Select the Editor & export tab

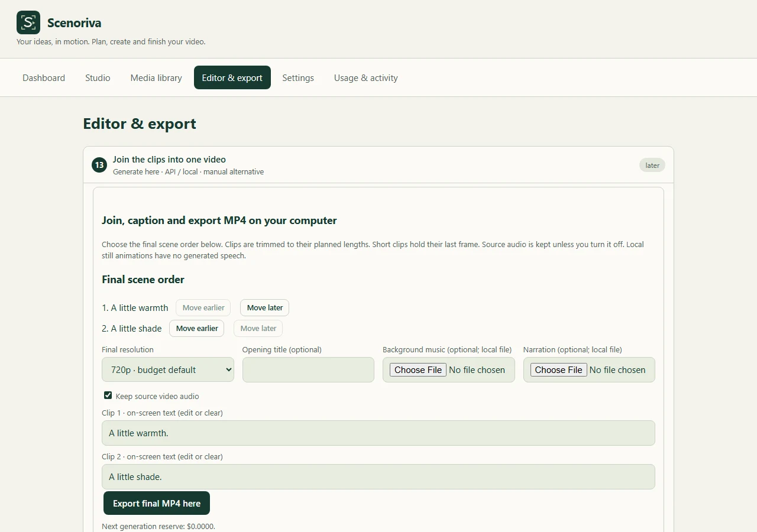coord(232,77)
